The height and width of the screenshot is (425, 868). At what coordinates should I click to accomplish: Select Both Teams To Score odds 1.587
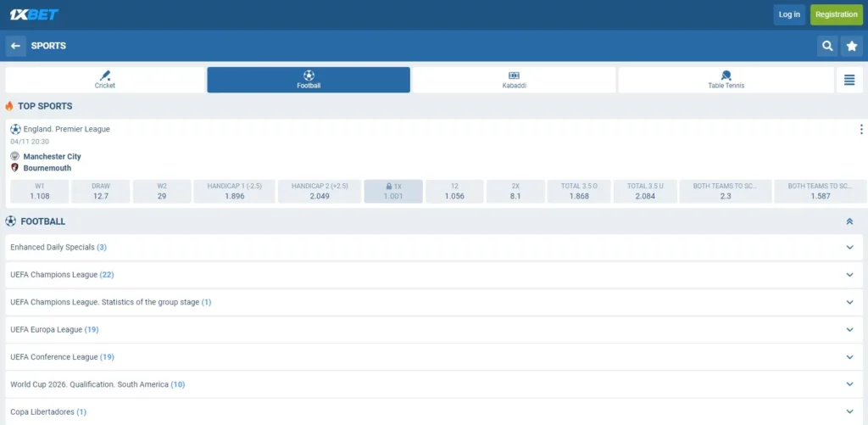821,191
